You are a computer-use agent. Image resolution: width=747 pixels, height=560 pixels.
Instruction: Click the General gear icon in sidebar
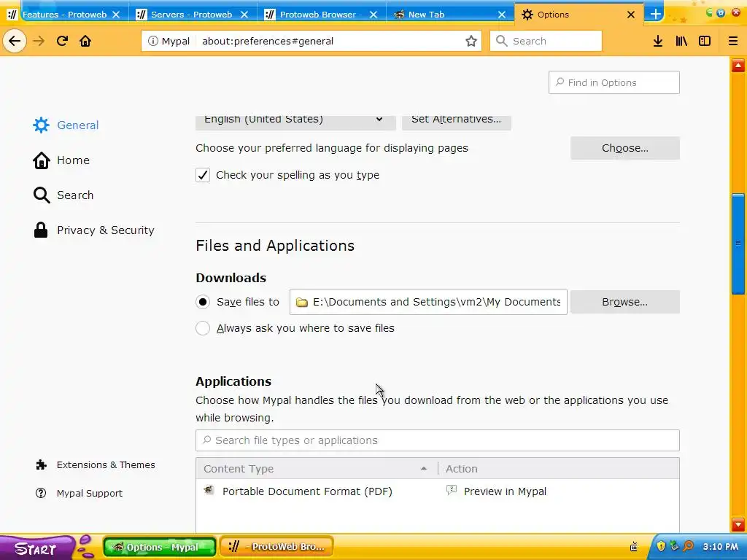pyautogui.click(x=41, y=125)
